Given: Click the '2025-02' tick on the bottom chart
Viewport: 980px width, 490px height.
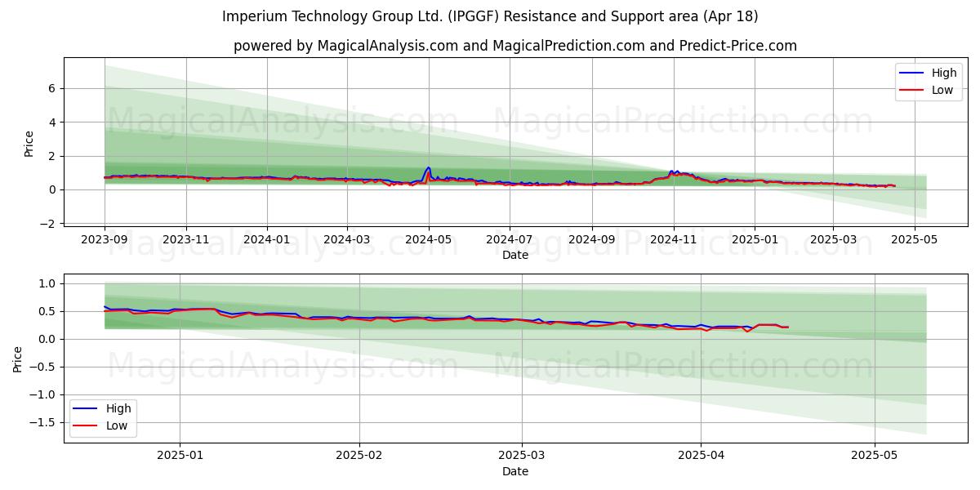Looking at the screenshot, I should tap(359, 457).
